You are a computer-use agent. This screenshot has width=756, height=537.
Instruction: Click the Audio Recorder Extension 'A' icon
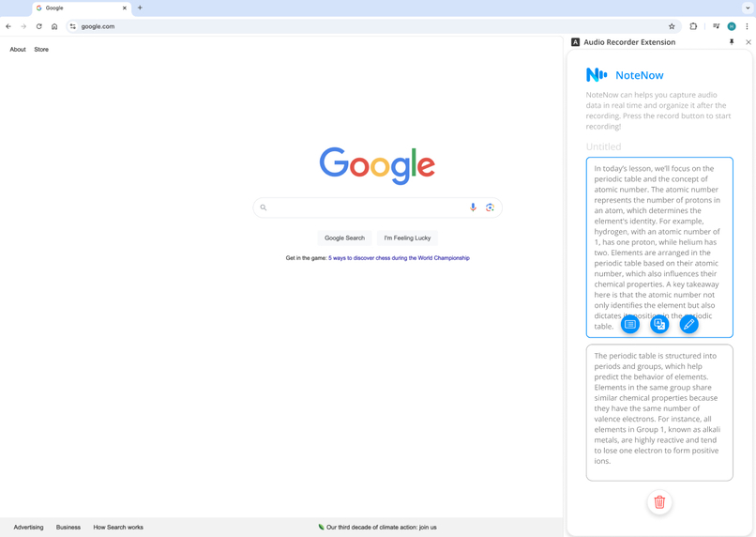(575, 42)
